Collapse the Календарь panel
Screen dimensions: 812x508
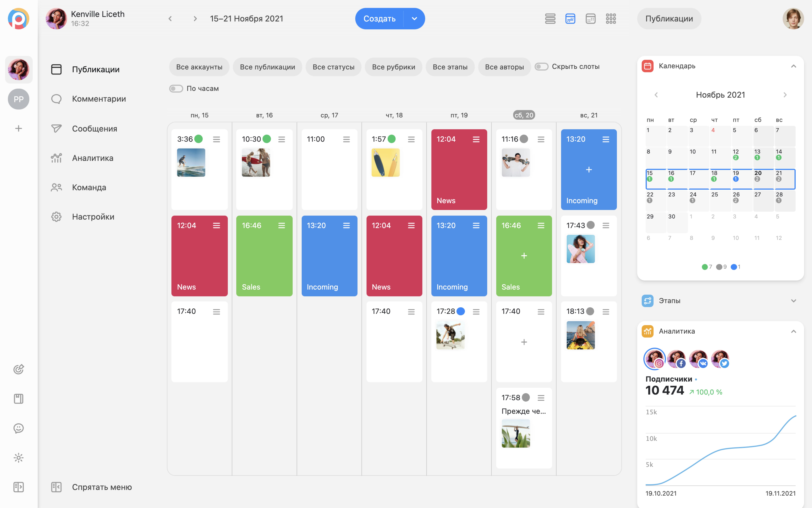click(794, 66)
